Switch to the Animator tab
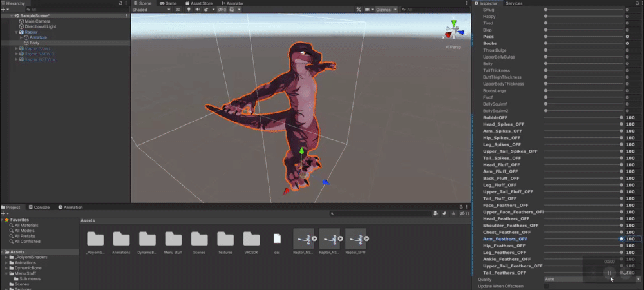The height and width of the screenshot is (290, 644). [x=232, y=3]
